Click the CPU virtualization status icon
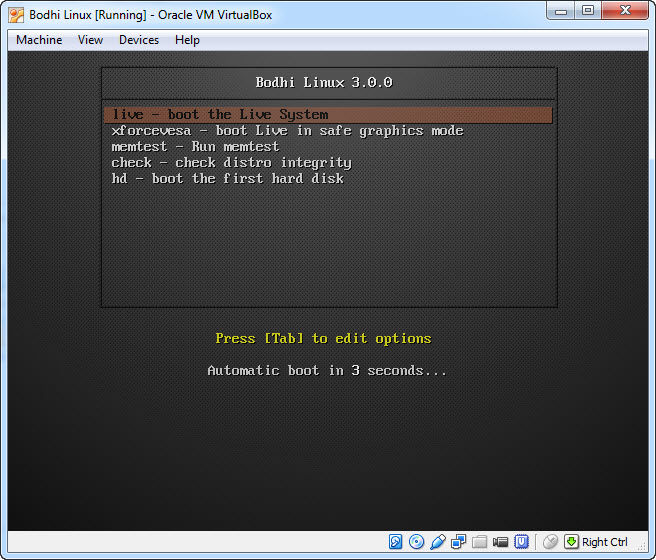Screen dimensions: 656x560 521,542
